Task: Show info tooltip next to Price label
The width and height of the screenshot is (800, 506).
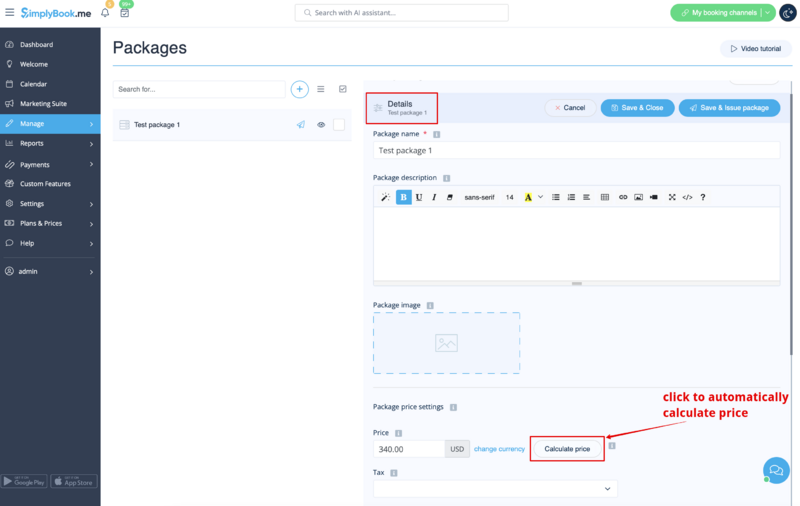Action: [398, 433]
